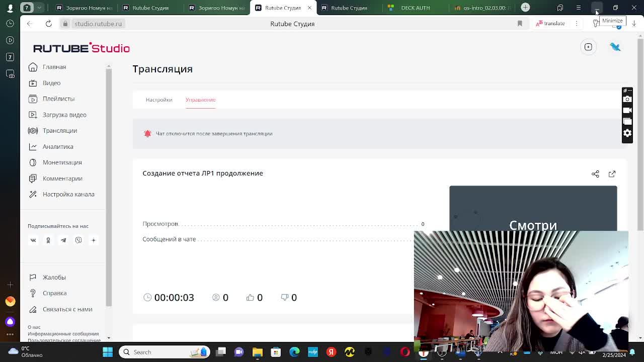Switch to the Настройки tab

pyautogui.click(x=159, y=100)
